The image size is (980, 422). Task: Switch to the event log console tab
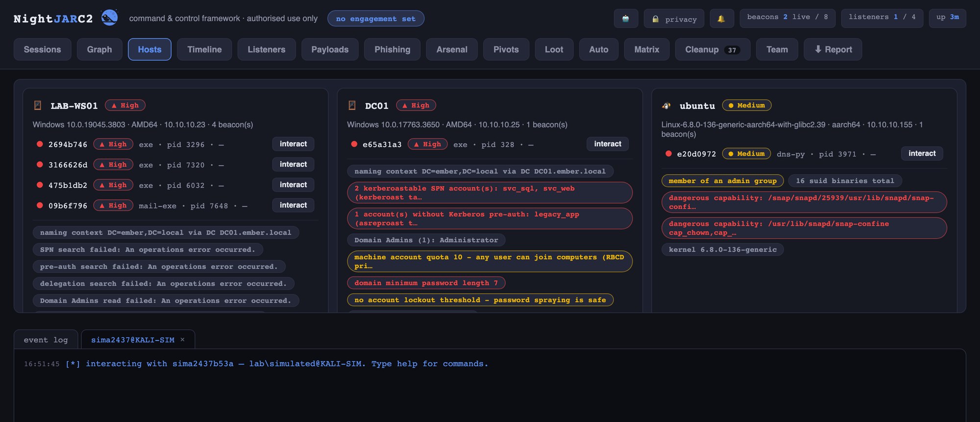point(46,340)
